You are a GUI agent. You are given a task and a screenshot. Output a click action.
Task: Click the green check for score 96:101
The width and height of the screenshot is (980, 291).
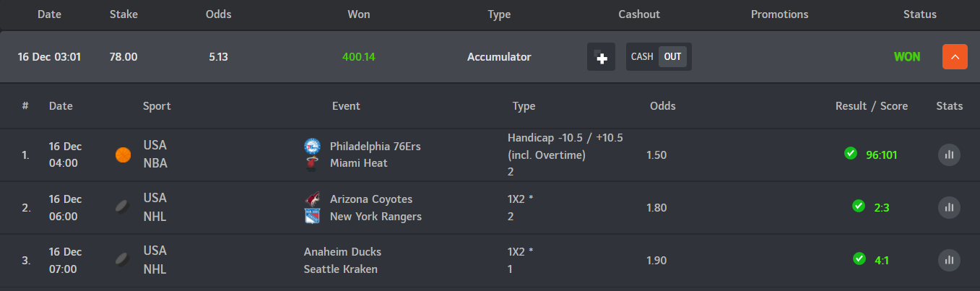point(851,153)
